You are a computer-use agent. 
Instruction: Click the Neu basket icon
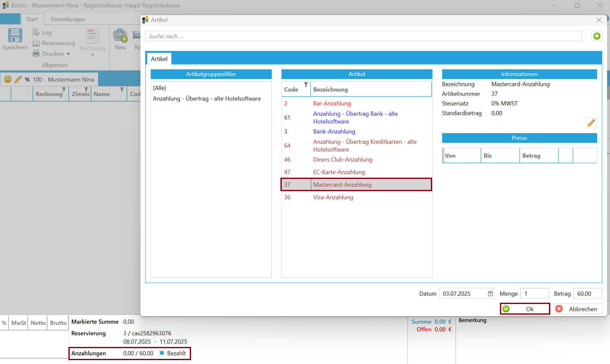(120, 35)
